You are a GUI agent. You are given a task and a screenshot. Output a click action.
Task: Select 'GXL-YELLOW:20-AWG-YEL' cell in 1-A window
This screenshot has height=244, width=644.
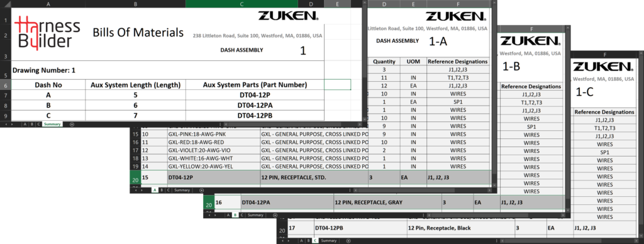(x=213, y=167)
